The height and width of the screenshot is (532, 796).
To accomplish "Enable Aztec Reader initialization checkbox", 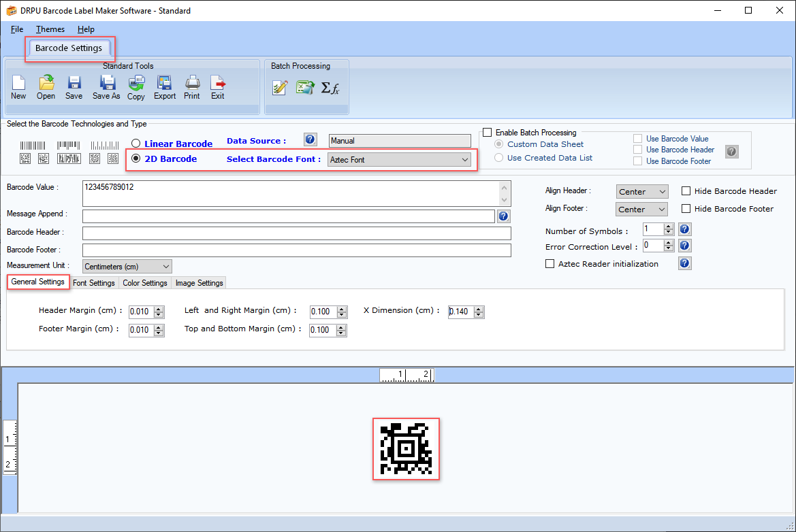I will click(x=550, y=264).
